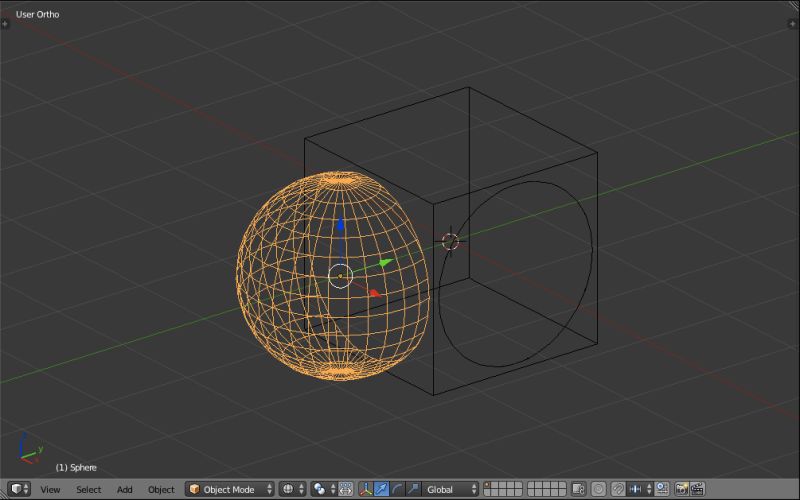The width and height of the screenshot is (800, 500).
Task: Click the "(1) Sphere" object label
Action: tap(76, 467)
